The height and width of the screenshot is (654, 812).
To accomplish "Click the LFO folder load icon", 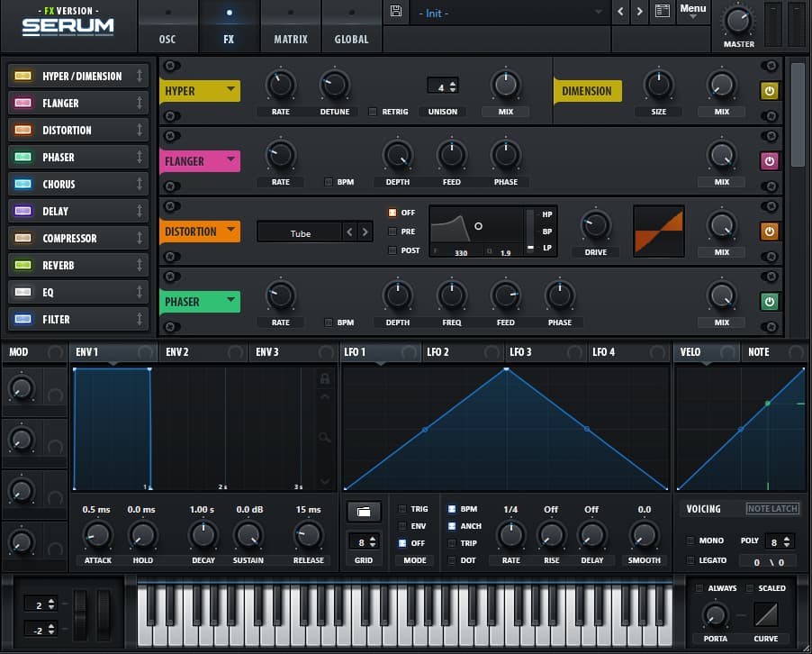I will [x=364, y=512].
